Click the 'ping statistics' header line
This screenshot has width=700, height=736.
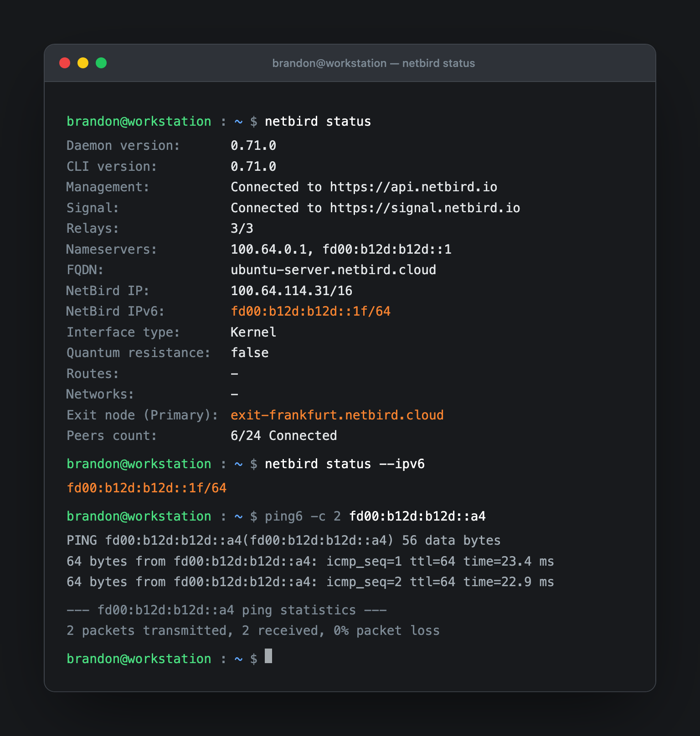pyautogui.click(x=226, y=610)
